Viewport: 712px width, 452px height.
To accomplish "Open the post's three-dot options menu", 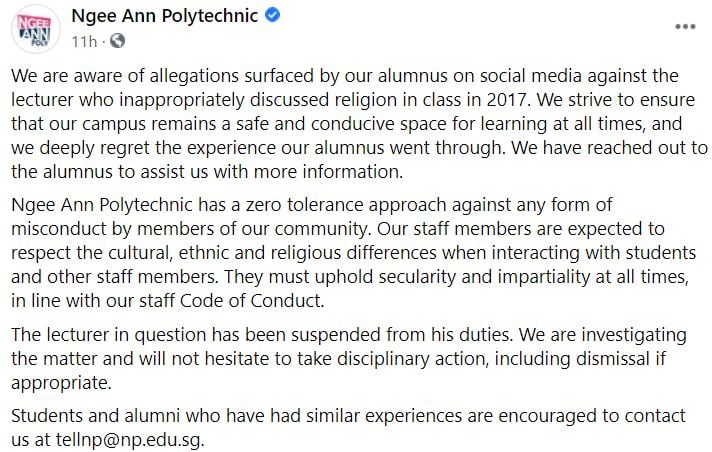I will pyautogui.click(x=685, y=26).
